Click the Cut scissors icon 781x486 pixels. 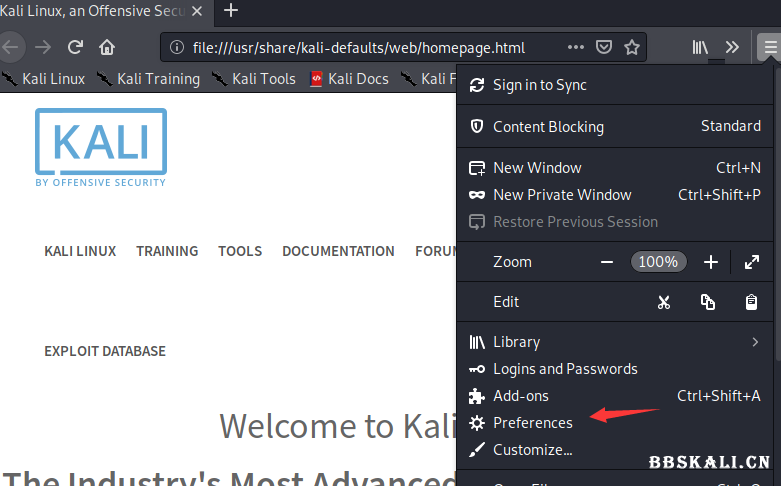664,302
